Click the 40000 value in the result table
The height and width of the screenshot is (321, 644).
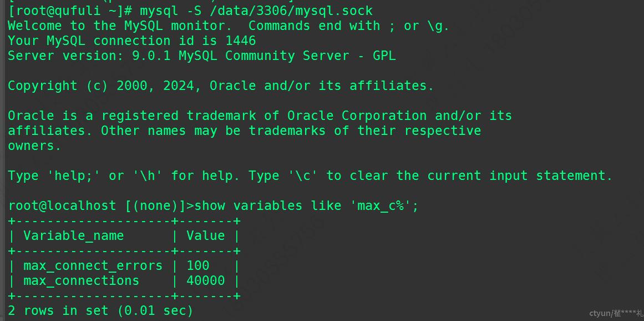[x=205, y=280]
